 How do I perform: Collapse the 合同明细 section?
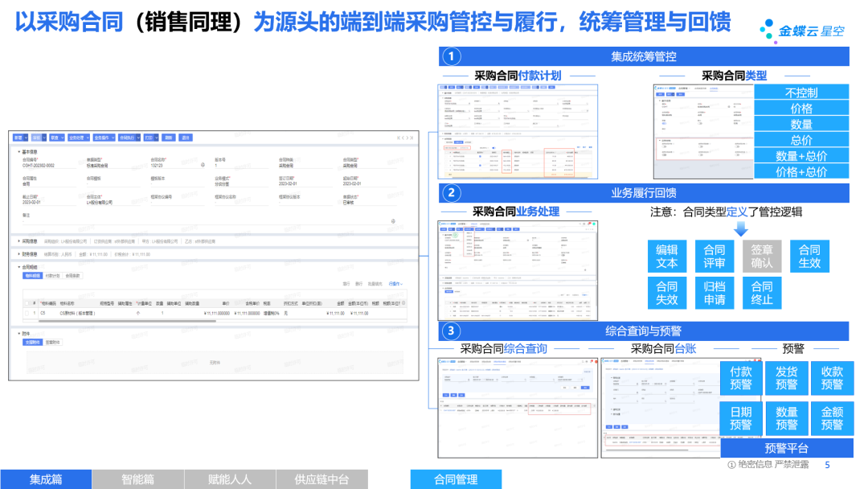pyautogui.click(x=18, y=267)
